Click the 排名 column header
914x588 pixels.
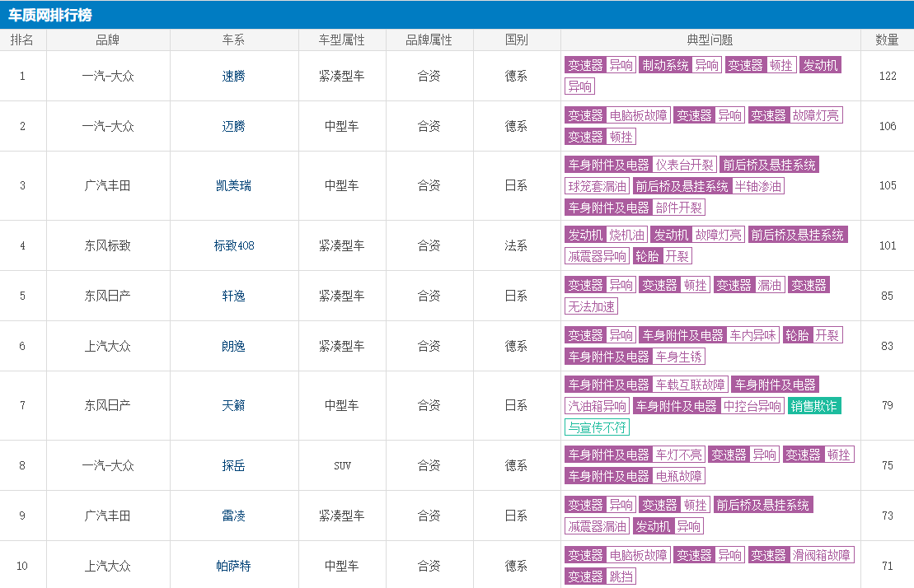(x=22, y=40)
